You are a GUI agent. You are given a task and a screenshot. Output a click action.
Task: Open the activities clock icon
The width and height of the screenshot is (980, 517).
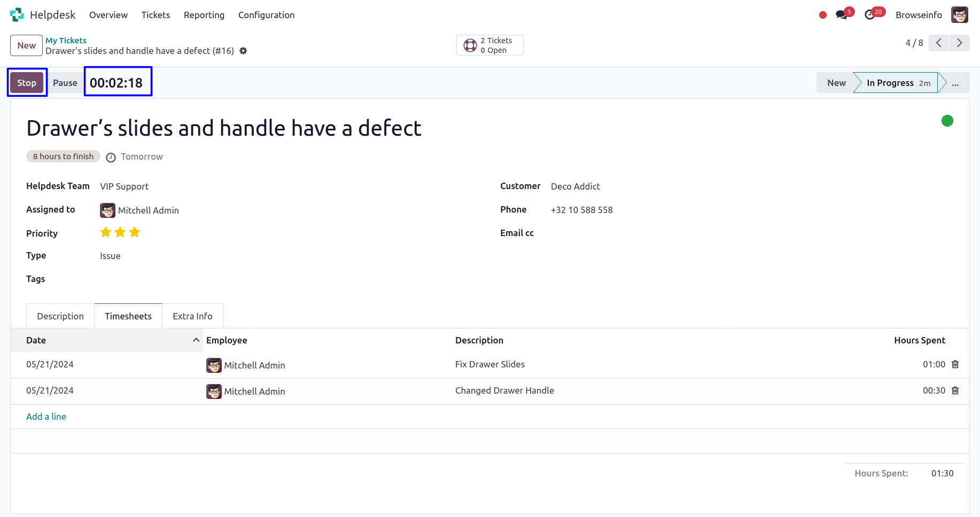[x=870, y=15]
